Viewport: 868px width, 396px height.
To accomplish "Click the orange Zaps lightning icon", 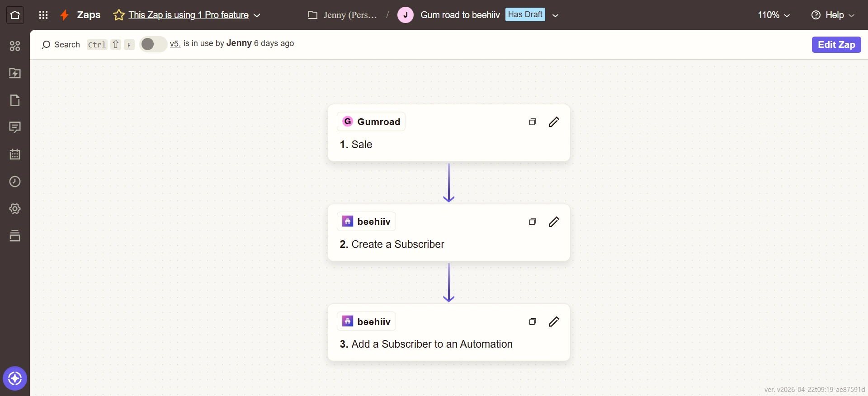I will pyautogui.click(x=65, y=15).
